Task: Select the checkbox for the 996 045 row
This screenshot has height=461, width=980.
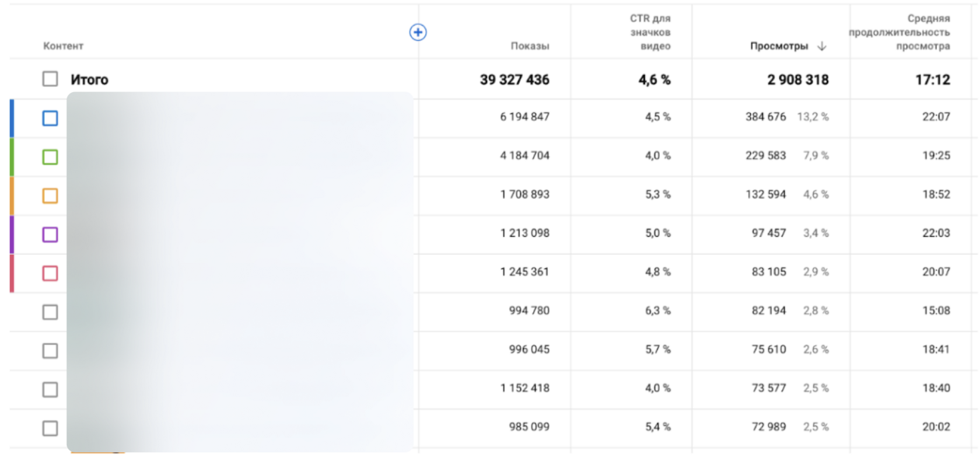Action: pos(50,351)
